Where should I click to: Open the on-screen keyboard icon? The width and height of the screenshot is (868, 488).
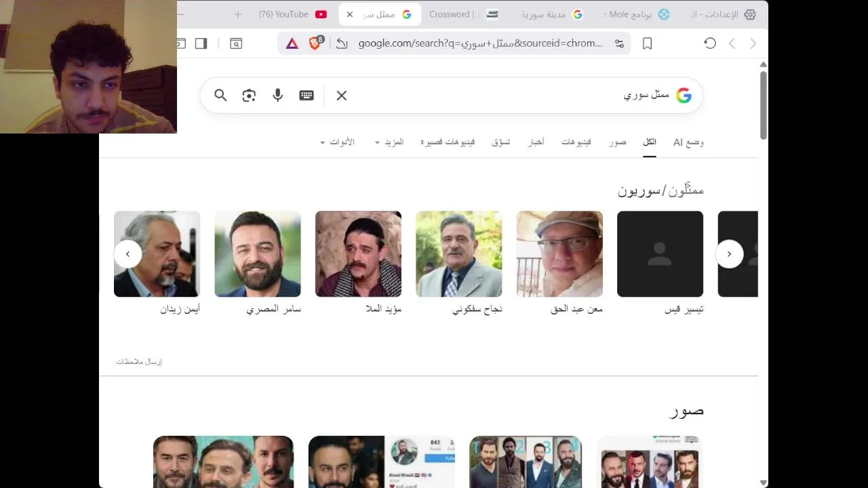(x=307, y=96)
